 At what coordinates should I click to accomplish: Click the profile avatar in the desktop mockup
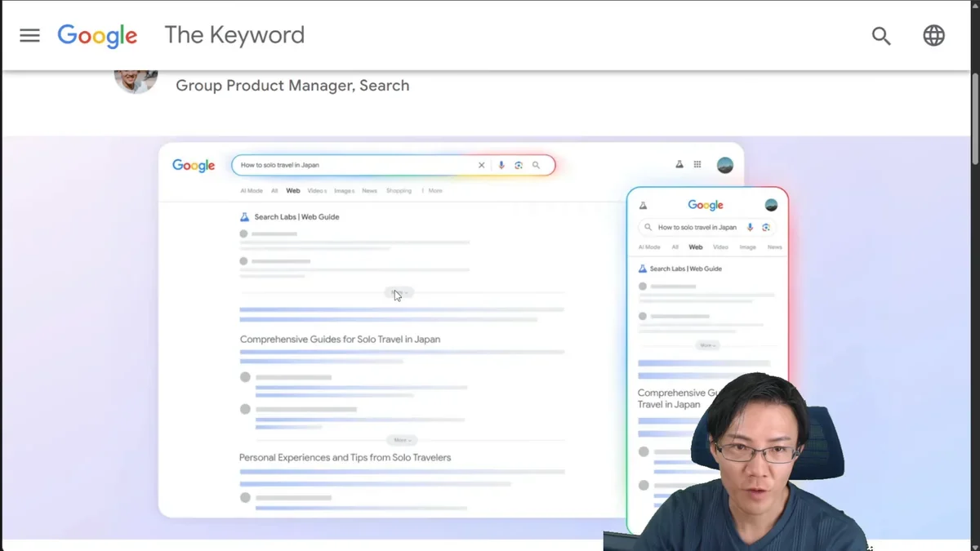click(725, 165)
